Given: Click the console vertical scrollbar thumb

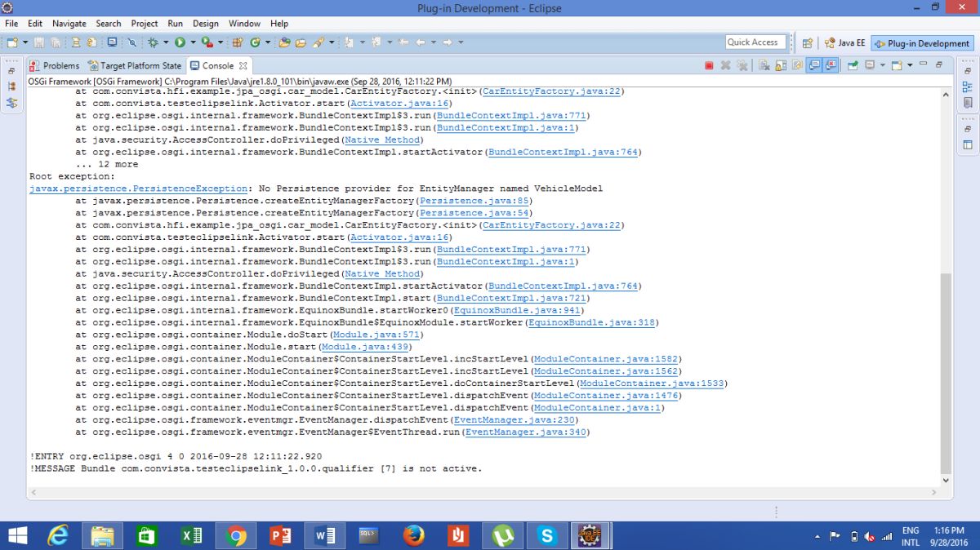Looking at the screenshot, I should [946, 374].
